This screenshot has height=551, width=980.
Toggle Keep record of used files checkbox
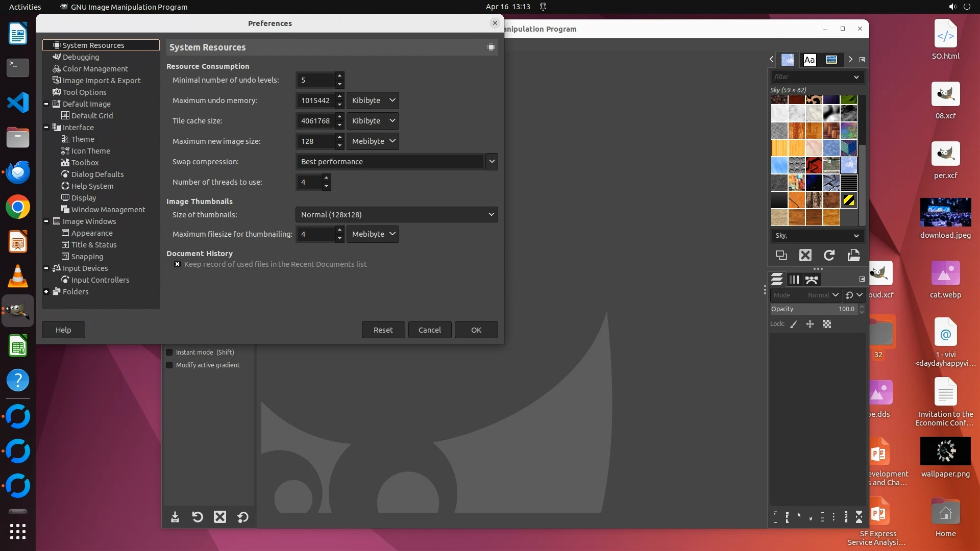point(177,264)
